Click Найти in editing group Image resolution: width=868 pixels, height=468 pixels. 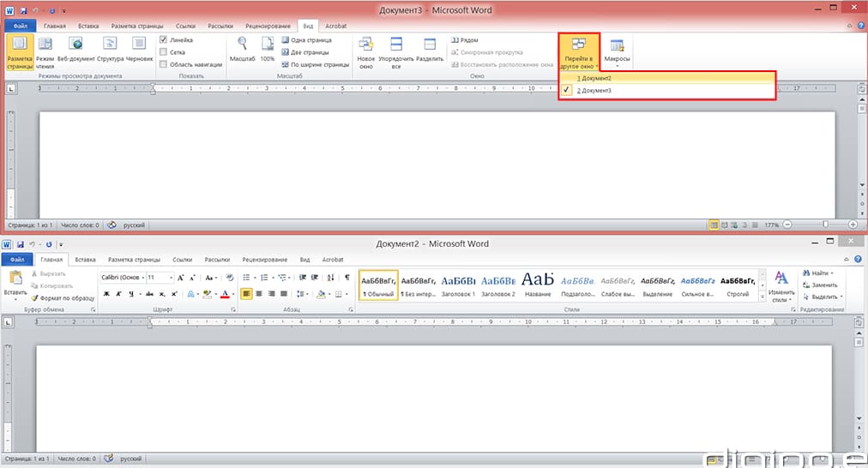pos(818,273)
